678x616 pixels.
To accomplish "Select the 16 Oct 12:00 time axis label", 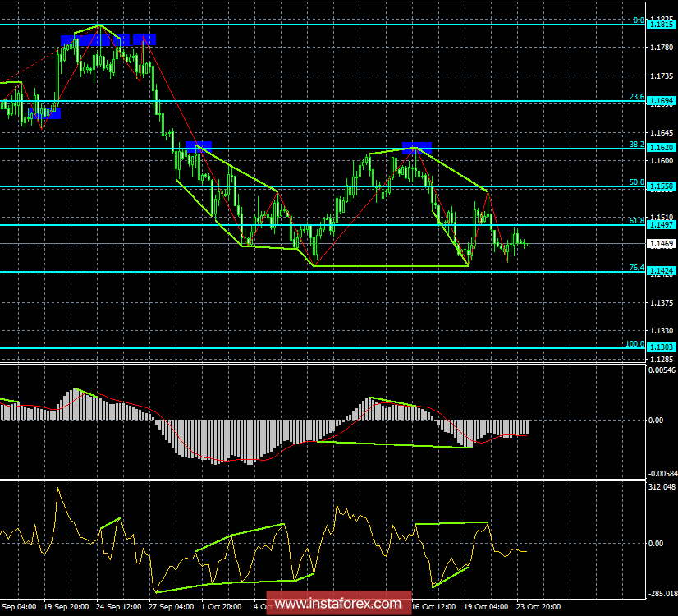I will (433, 608).
